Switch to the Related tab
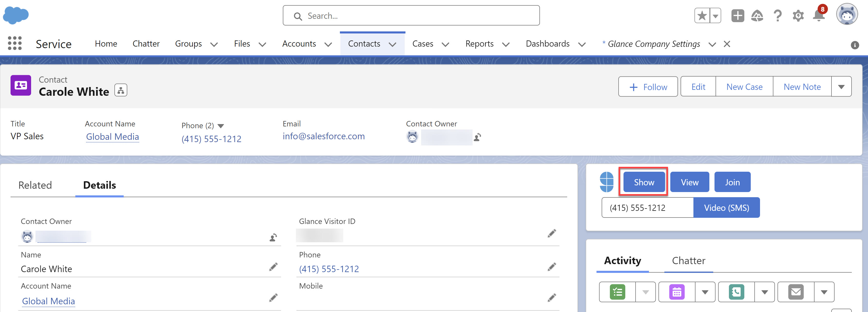This screenshot has width=868, height=312. coord(35,185)
